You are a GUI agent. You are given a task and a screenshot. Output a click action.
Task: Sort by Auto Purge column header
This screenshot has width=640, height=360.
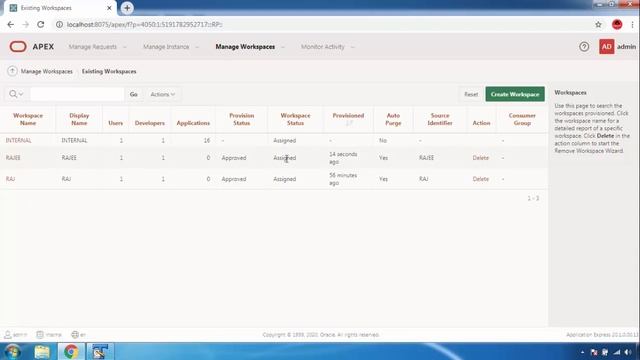(393, 119)
